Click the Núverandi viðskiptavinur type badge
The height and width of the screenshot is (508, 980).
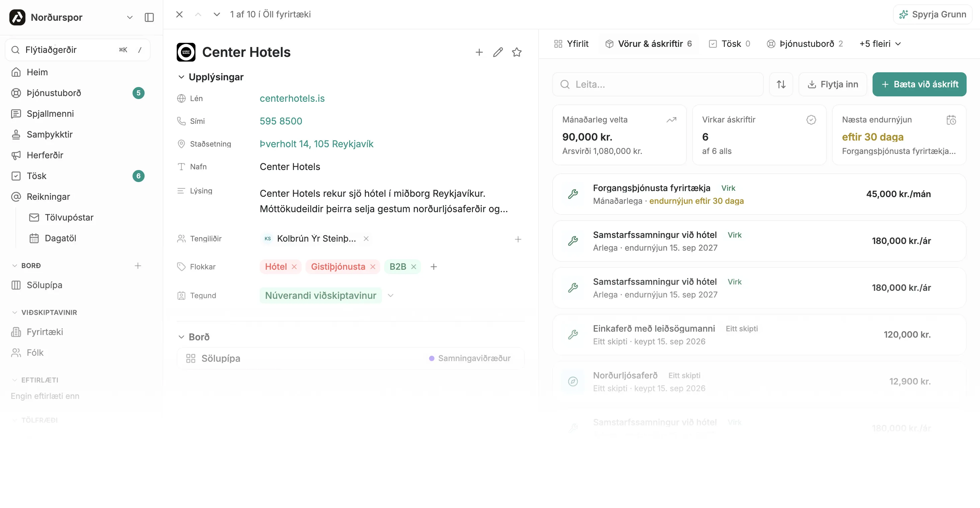click(320, 296)
